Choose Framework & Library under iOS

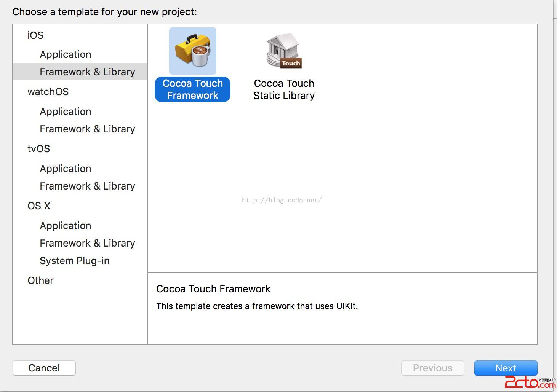click(x=87, y=72)
